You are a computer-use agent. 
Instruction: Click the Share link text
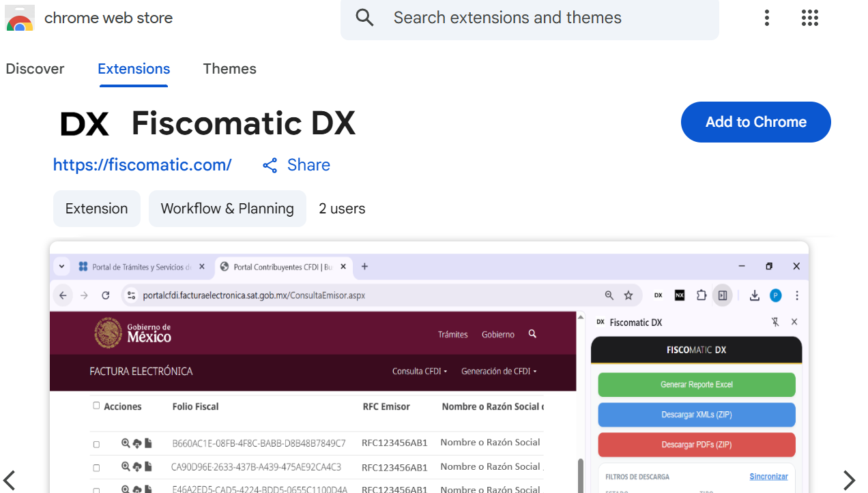pyautogui.click(x=308, y=165)
